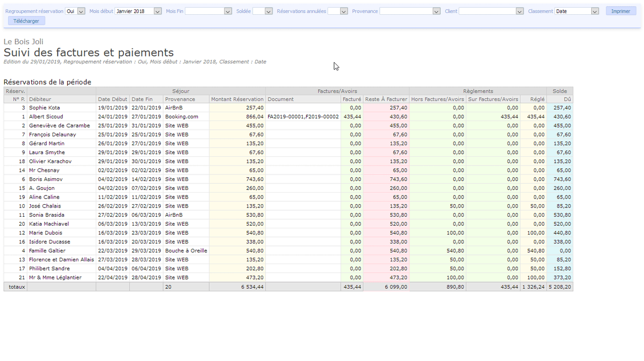Open the Regroupement réservation dropdown
The image size is (644, 361).
81,12
